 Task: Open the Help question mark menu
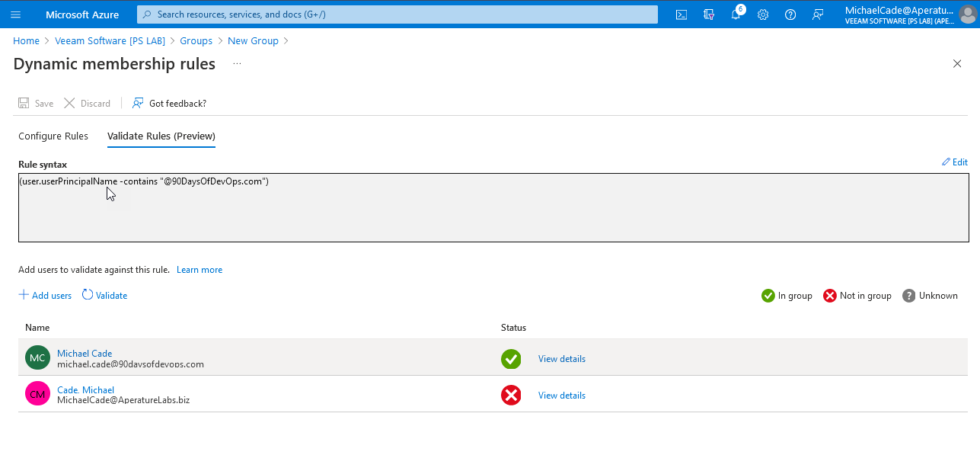(x=790, y=14)
